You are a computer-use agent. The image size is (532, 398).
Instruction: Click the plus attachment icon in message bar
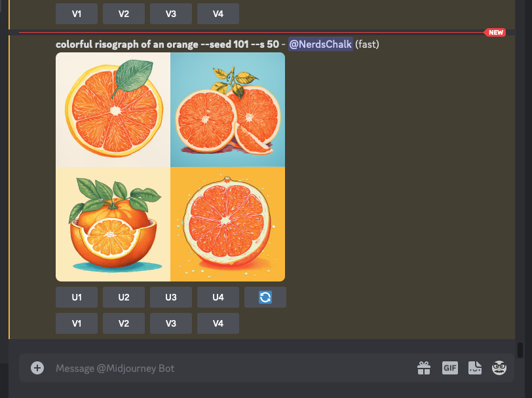point(37,368)
